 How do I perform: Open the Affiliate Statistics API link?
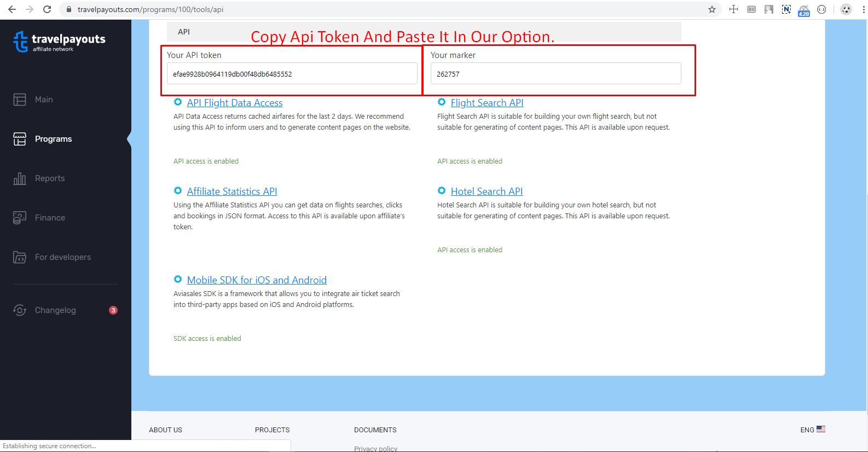point(232,192)
